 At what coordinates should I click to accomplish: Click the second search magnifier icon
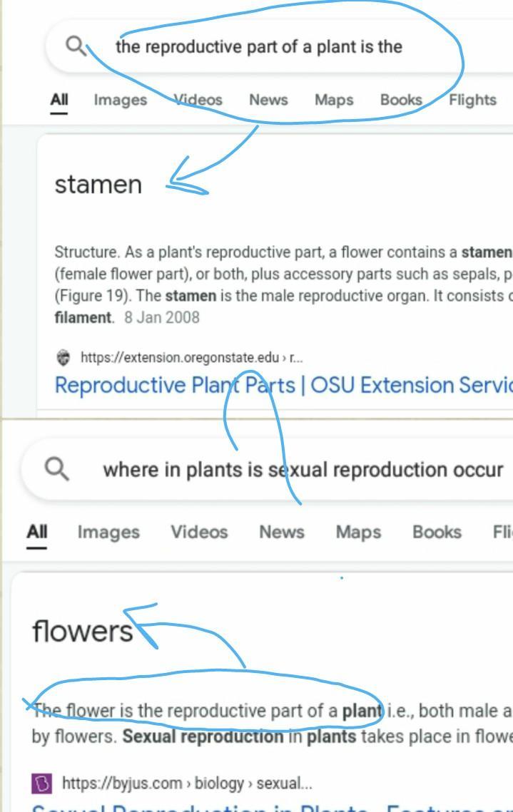pyautogui.click(x=56, y=468)
